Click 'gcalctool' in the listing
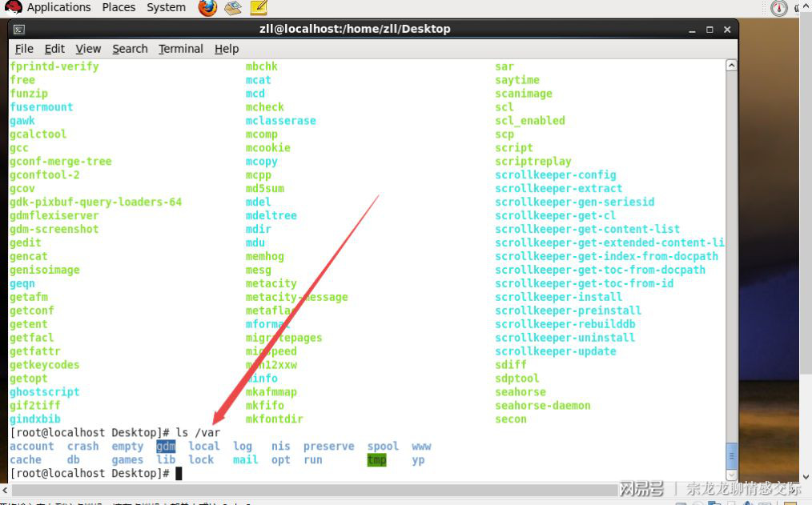 click(x=38, y=134)
